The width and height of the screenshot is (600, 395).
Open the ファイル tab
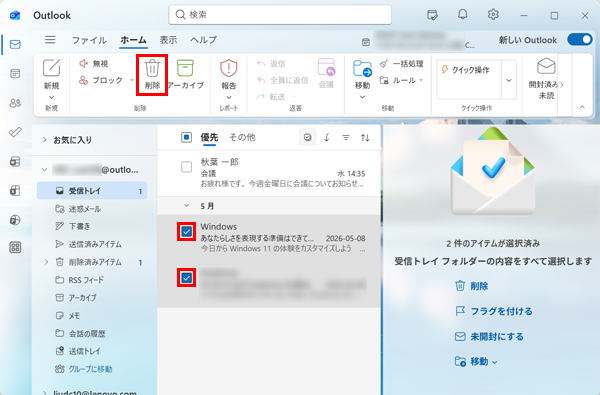click(x=89, y=40)
